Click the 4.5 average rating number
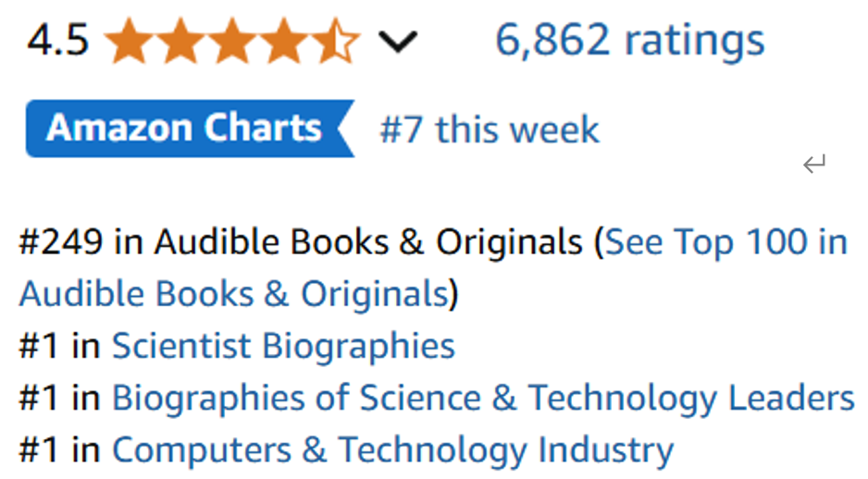This screenshot has height=479, width=868. (x=58, y=42)
